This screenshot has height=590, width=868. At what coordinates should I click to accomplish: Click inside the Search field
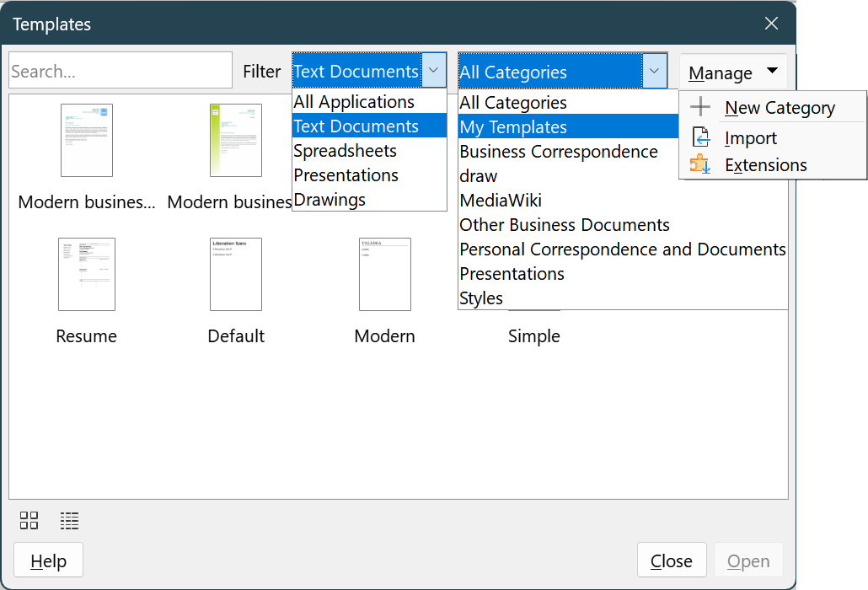120,70
